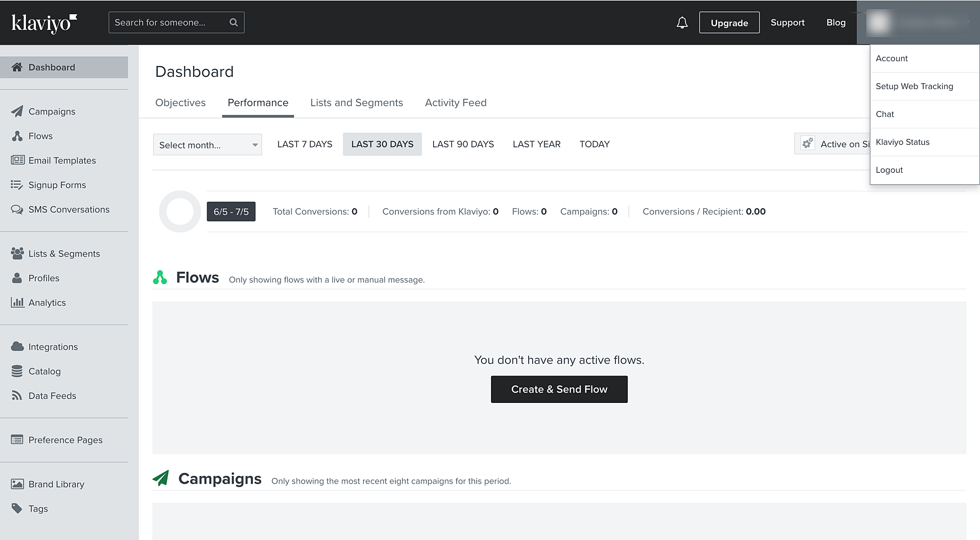Open the Blog link
The width and height of the screenshot is (980, 540).
836,23
